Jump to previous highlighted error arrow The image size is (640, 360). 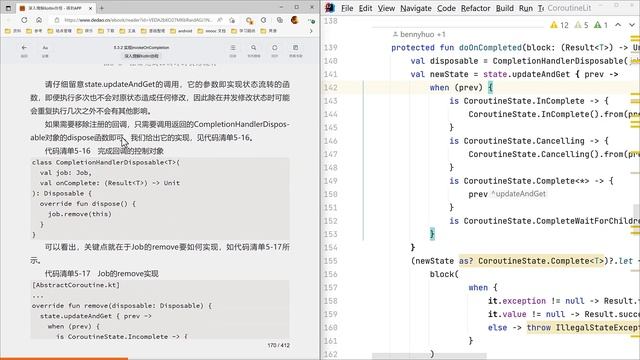point(618,25)
